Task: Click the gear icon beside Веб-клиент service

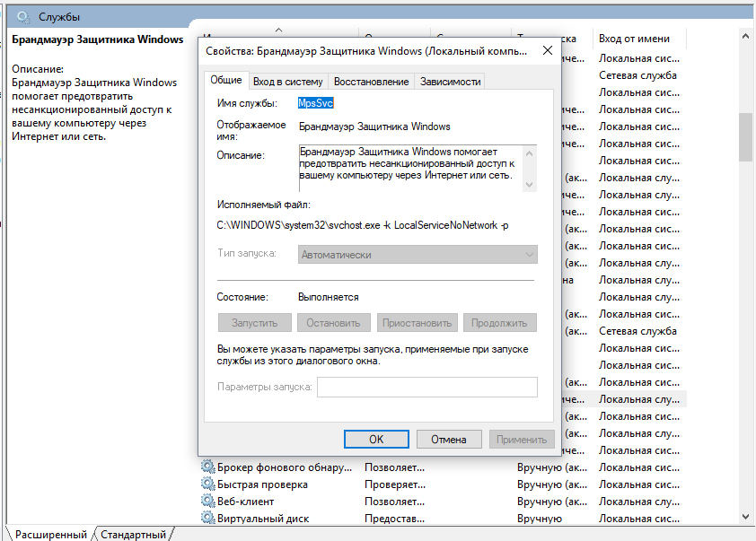Action: pos(207,501)
